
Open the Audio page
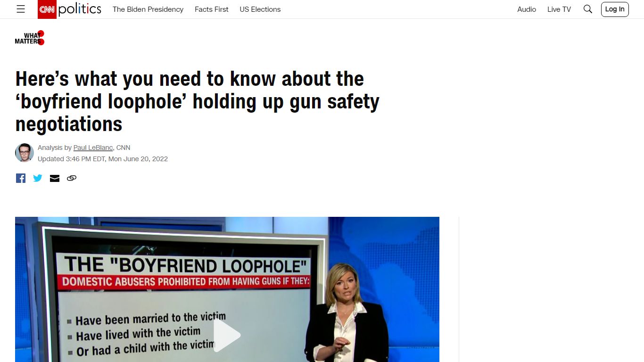click(x=527, y=9)
